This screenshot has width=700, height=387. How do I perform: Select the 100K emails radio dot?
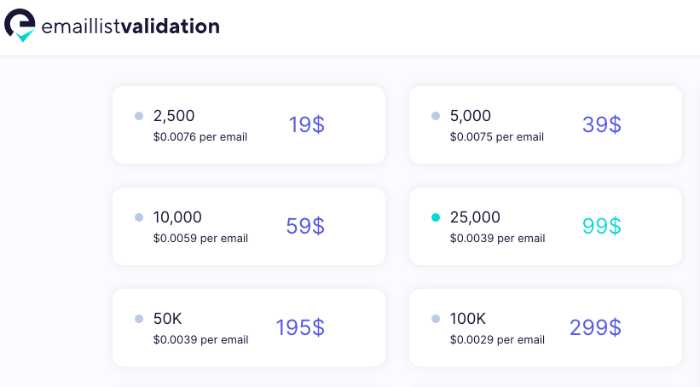point(436,319)
